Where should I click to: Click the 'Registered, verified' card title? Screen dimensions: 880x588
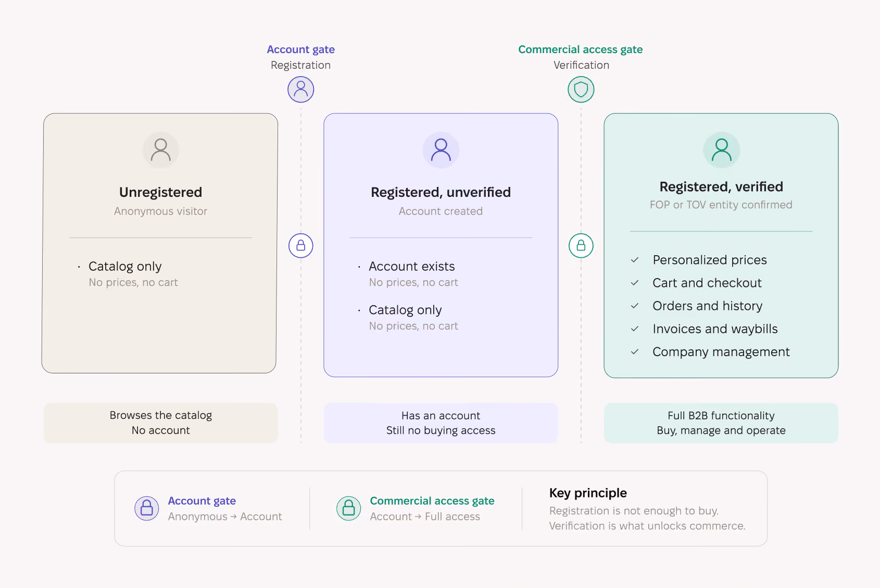pyautogui.click(x=722, y=186)
